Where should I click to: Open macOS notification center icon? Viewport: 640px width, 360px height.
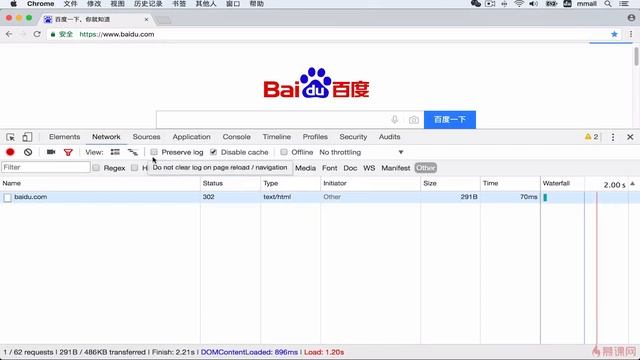click(x=624, y=4)
